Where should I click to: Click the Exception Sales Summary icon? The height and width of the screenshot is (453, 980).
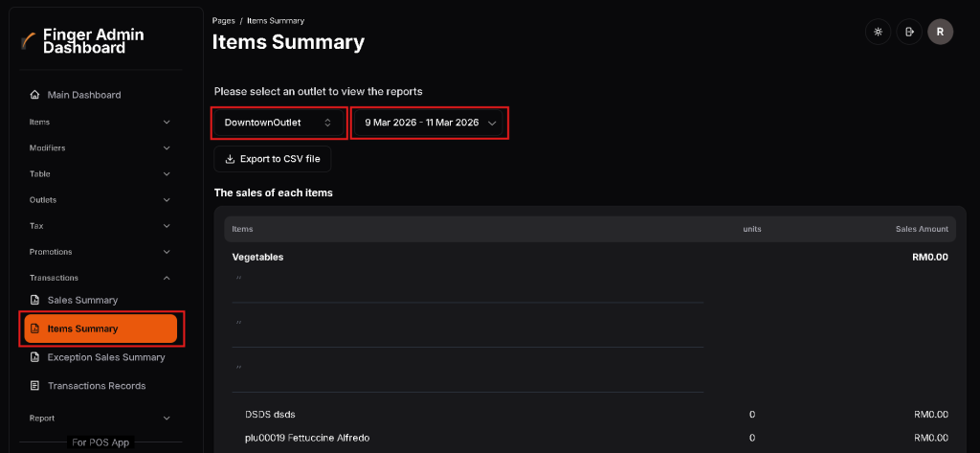pyautogui.click(x=35, y=357)
